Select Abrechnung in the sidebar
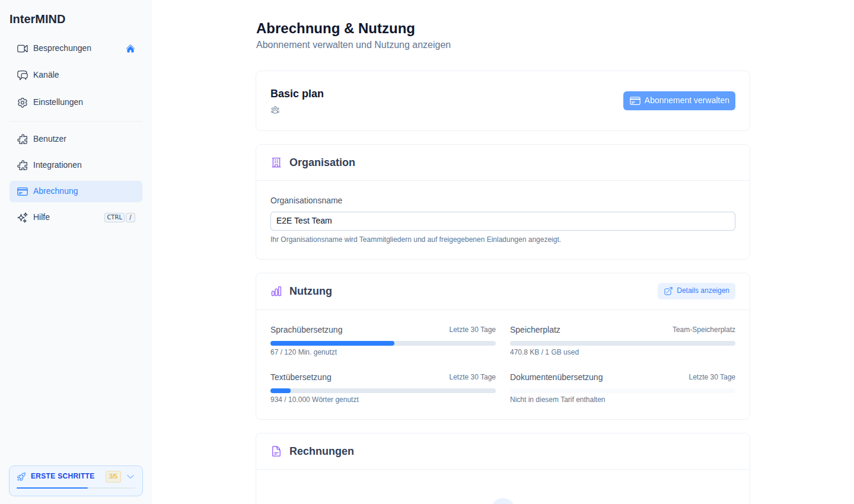Viewport: 854px width, 504px height. [x=76, y=192]
